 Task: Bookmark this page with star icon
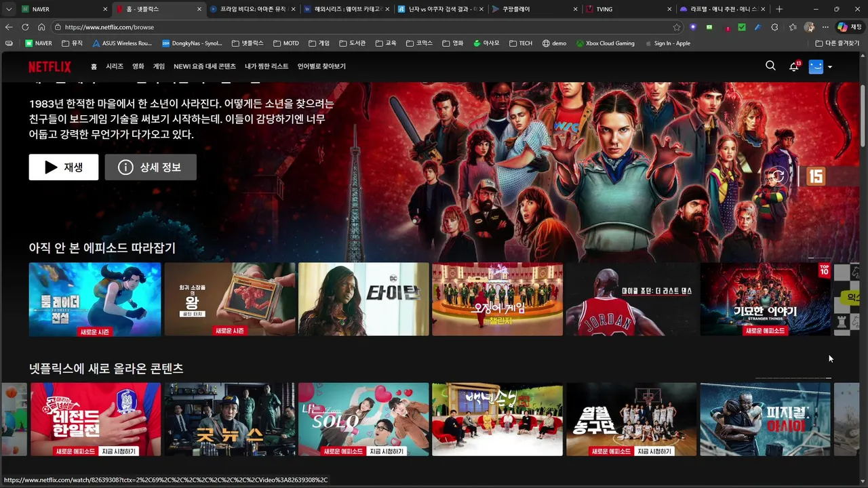pyautogui.click(x=677, y=27)
